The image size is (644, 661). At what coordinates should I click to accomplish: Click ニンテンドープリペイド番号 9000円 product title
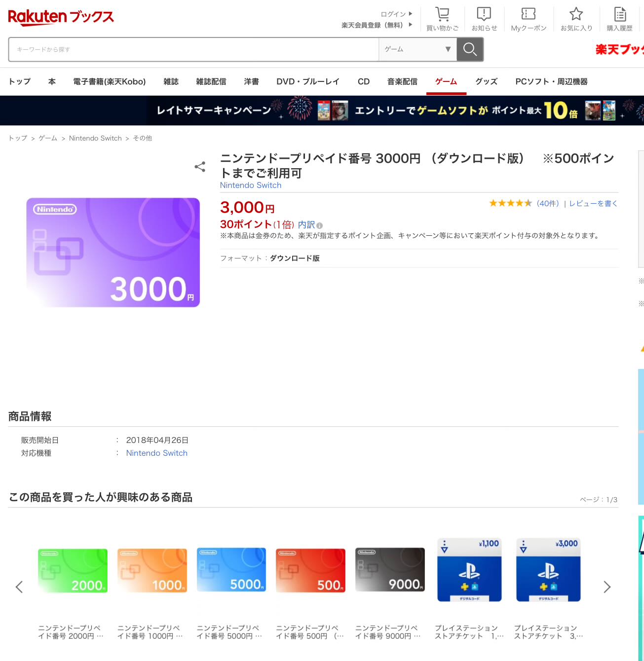[x=388, y=632]
